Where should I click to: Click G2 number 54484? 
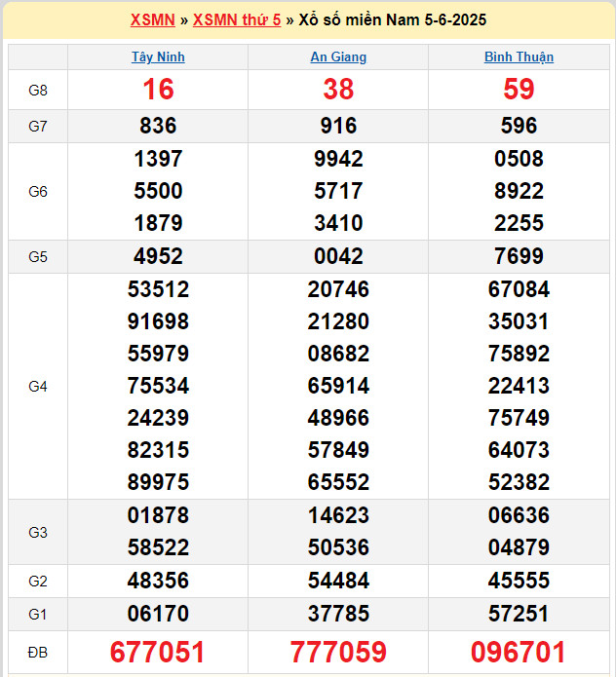pyautogui.click(x=338, y=581)
